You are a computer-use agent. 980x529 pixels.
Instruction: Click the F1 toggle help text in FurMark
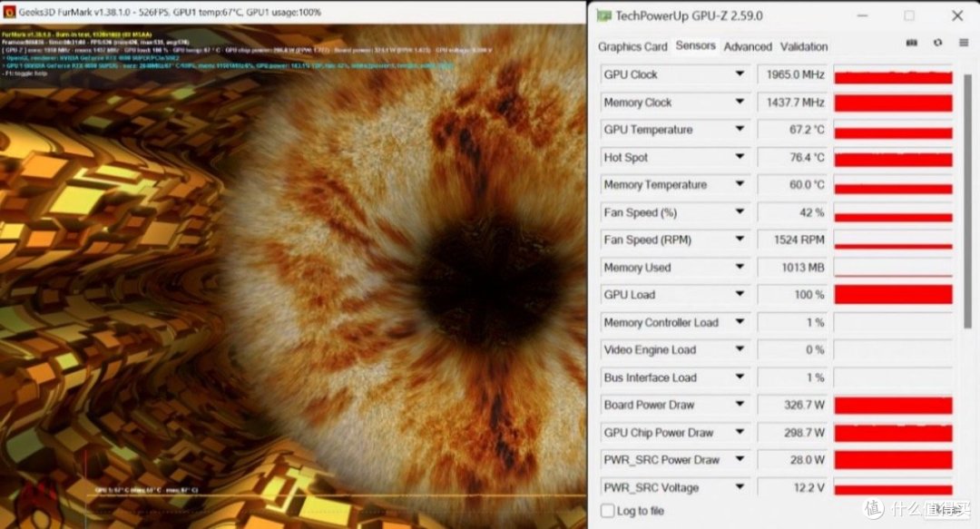pos(25,73)
